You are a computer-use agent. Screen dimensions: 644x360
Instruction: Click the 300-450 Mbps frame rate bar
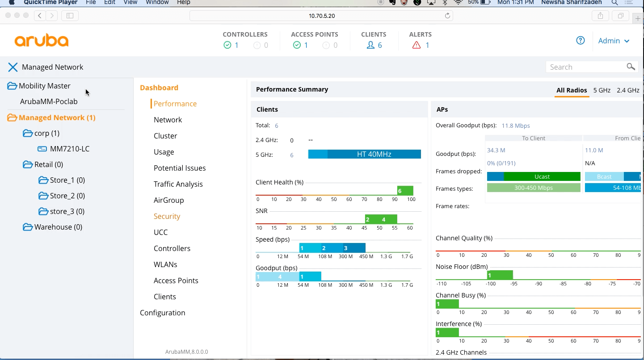coord(534,188)
